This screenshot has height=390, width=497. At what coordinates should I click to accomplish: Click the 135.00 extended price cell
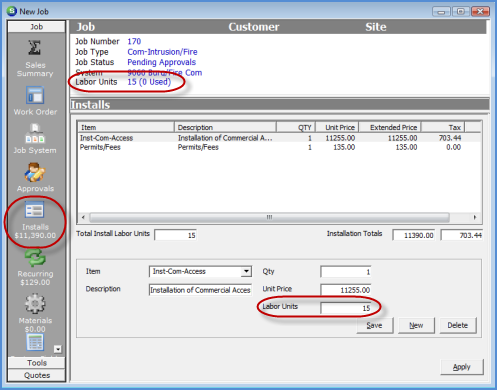coord(406,147)
